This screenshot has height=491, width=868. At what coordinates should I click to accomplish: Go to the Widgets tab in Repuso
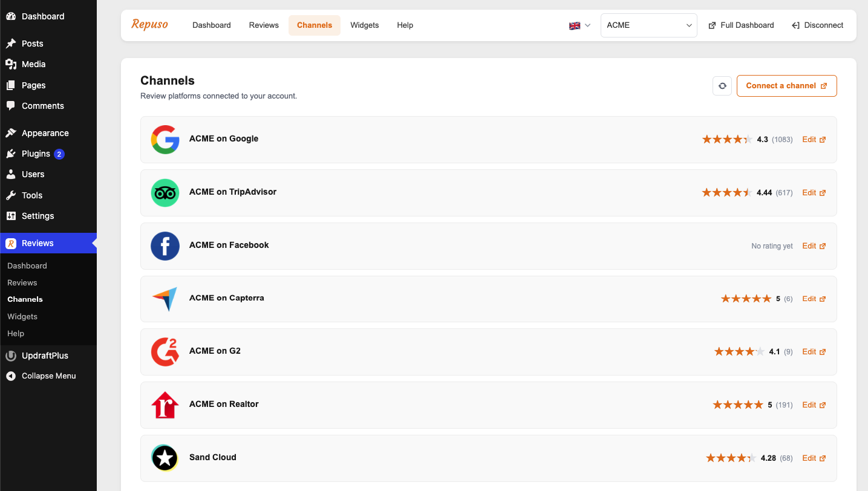tap(365, 25)
